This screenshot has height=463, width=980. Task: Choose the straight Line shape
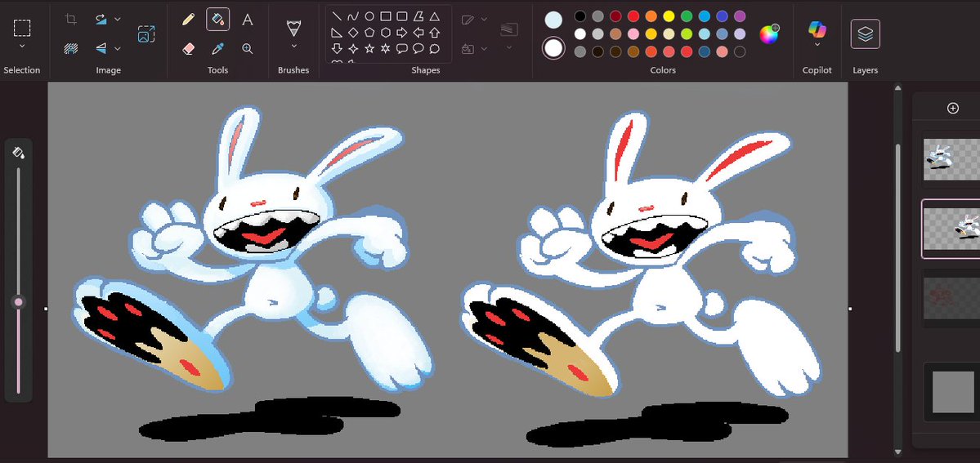click(x=337, y=16)
